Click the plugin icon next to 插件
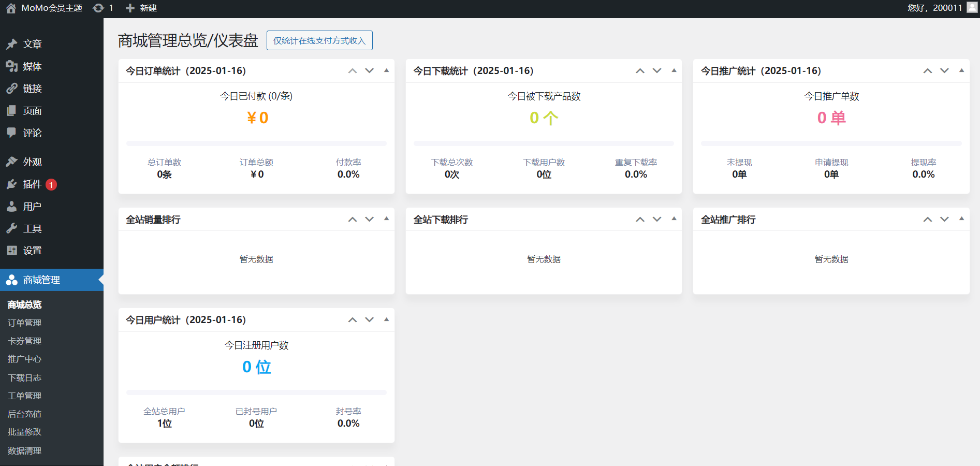The height and width of the screenshot is (466, 980). pos(12,184)
